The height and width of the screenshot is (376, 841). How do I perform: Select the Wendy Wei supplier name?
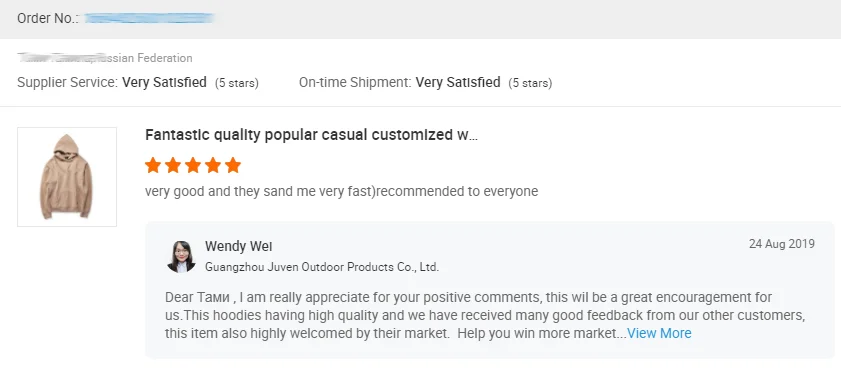point(239,246)
